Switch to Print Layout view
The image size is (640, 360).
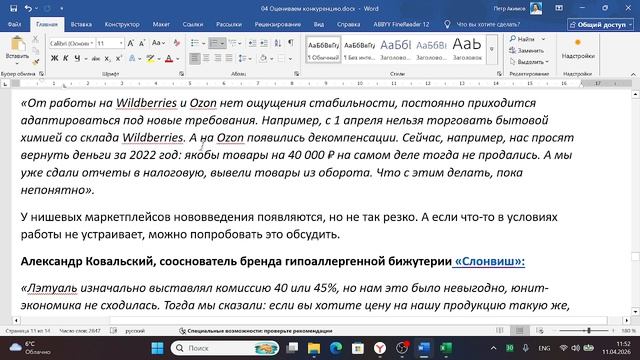[x=520, y=331]
